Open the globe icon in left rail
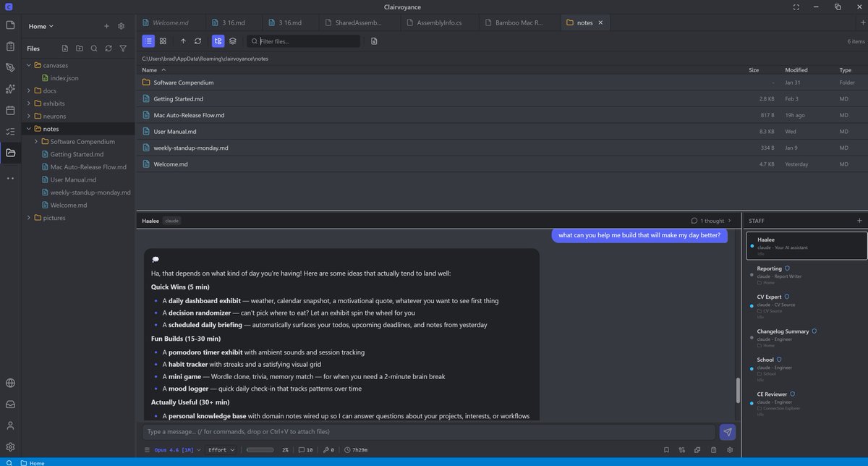This screenshot has width=868, height=466. pos(10,384)
